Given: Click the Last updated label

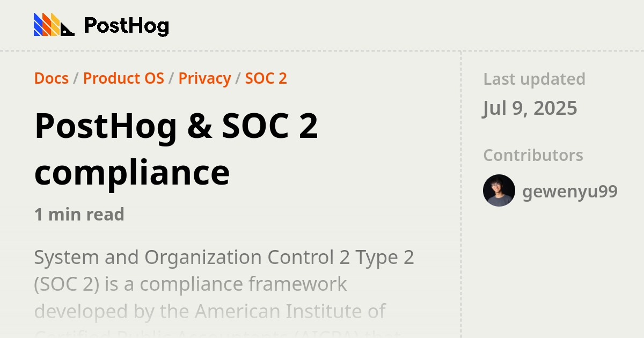Looking at the screenshot, I should point(534,79).
